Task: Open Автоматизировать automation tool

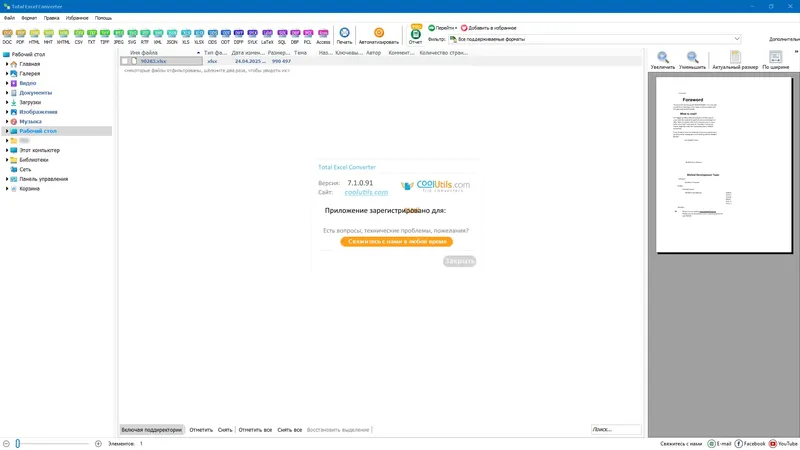Action: 379,36
